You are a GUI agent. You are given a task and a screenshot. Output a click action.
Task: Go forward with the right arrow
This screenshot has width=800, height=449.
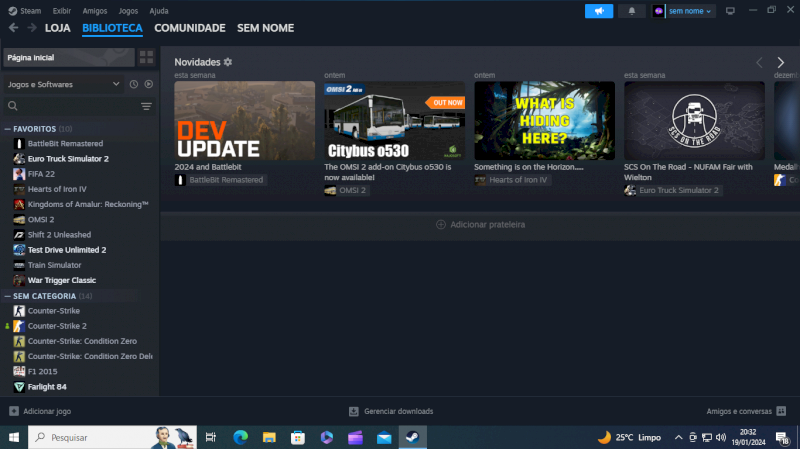pos(32,28)
